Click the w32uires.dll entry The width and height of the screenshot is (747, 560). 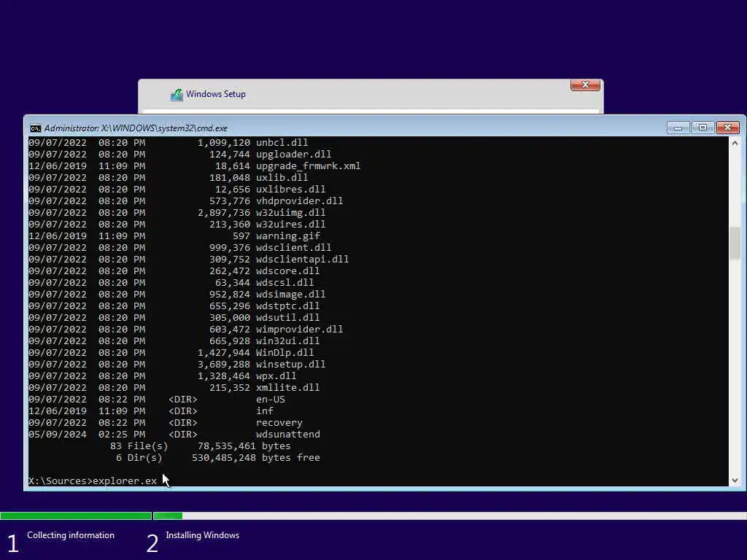point(290,225)
